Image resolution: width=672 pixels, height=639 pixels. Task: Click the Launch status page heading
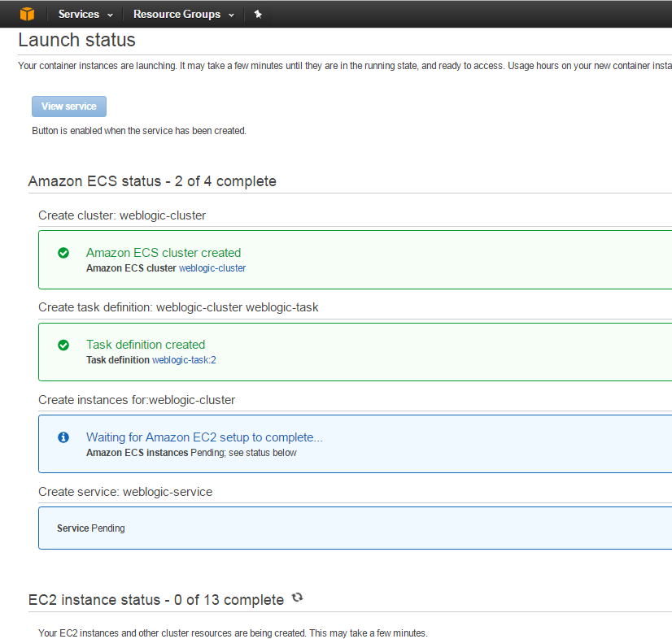coord(76,40)
